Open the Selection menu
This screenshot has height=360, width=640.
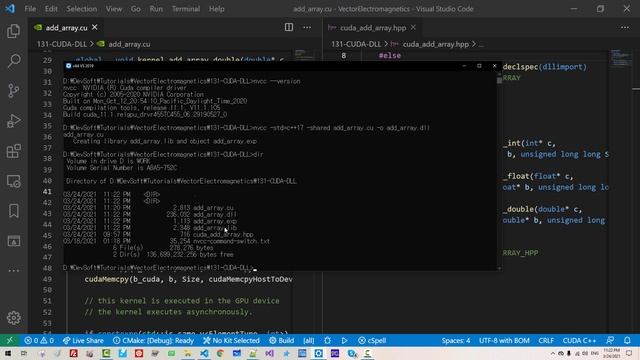coord(82,9)
